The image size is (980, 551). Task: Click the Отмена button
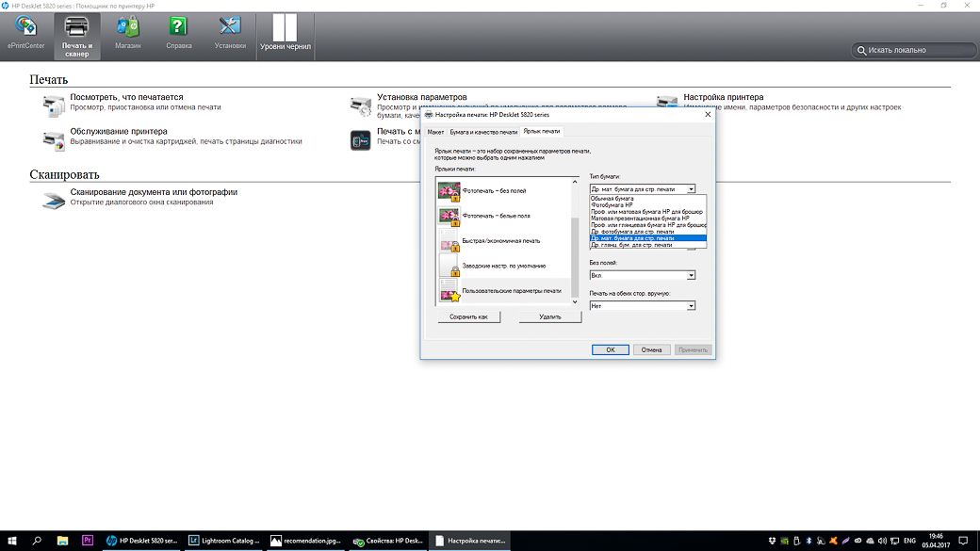point(651,349)
